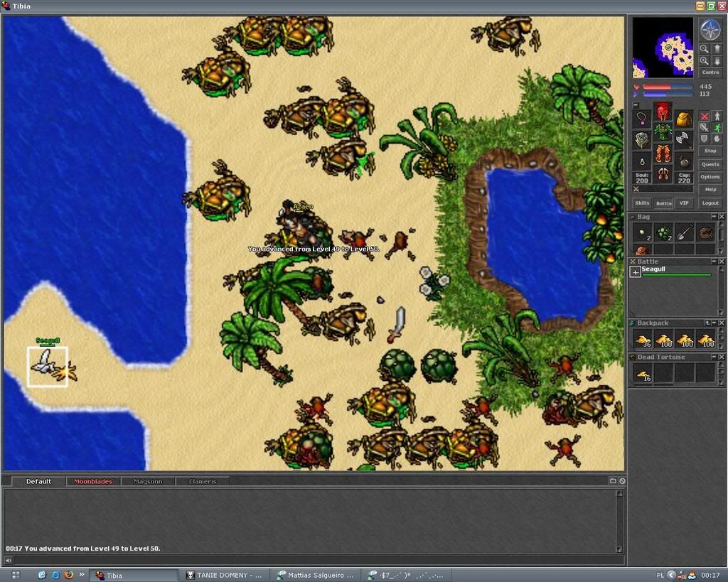Viewport: 728px width, 582px height.
Task: Enable balanced fight mode (sword icon)
Action: 705,128
